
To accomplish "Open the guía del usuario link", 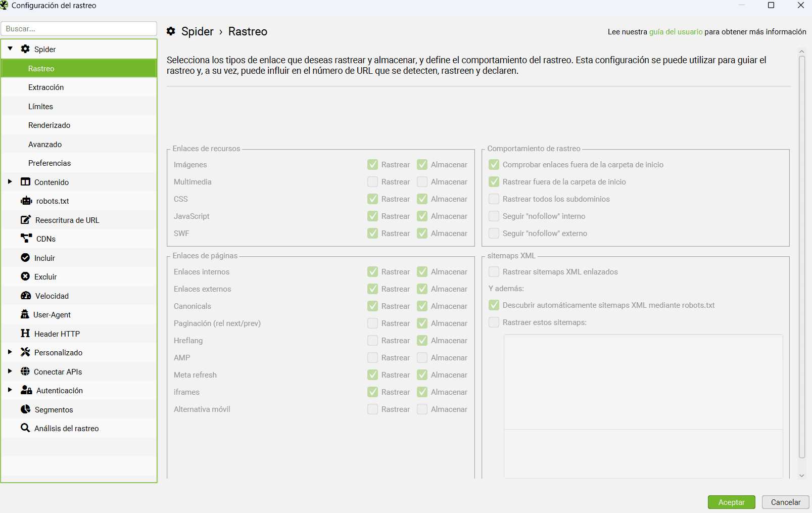I will tap(676, 31).
